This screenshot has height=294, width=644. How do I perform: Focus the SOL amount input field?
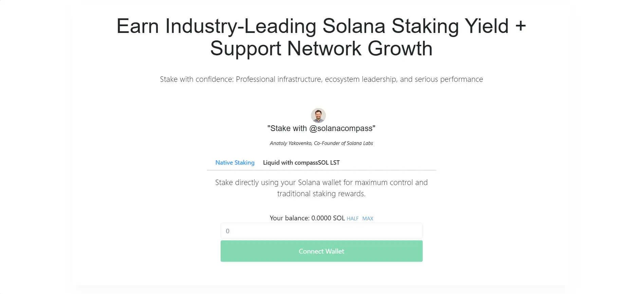point(321,231)
